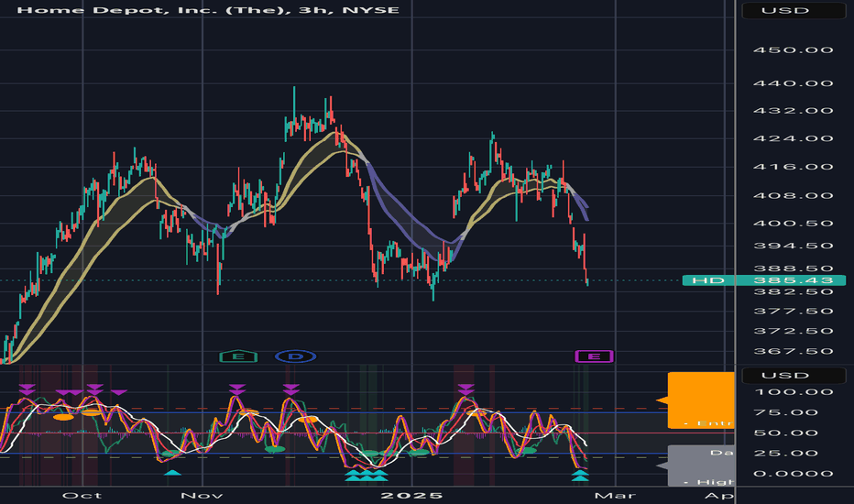Viewport: 854px width, 504px height.
Task: Click the 367.50 price axis label
Action: click(x=793, y=352)
